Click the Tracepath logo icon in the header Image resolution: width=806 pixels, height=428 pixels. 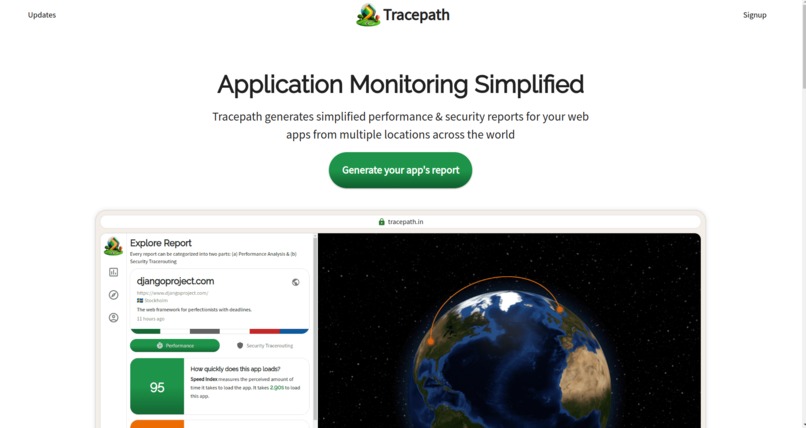pos(368,15)
